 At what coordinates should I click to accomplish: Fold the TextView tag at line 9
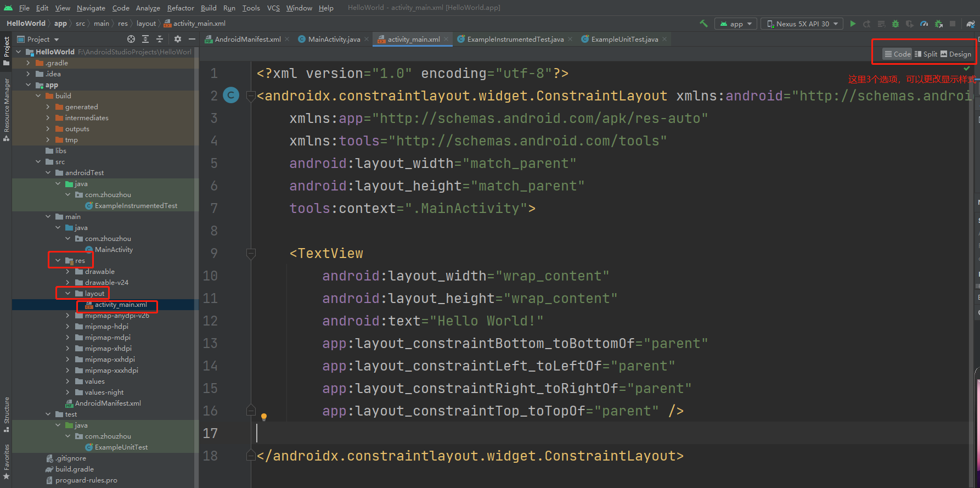tap(251, 254)
